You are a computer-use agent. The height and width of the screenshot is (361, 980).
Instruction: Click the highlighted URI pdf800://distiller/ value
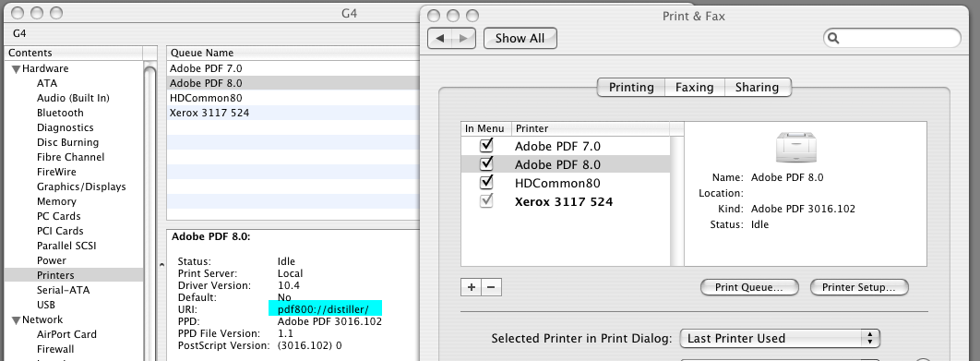pos(323,309)
